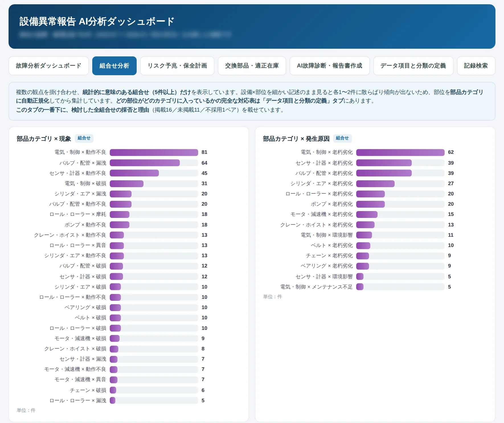The height and width of the screenshot is (423, 504).
Task: Click the 部品カテゴリ × 現象 card heading
Action: coord(44,139)
